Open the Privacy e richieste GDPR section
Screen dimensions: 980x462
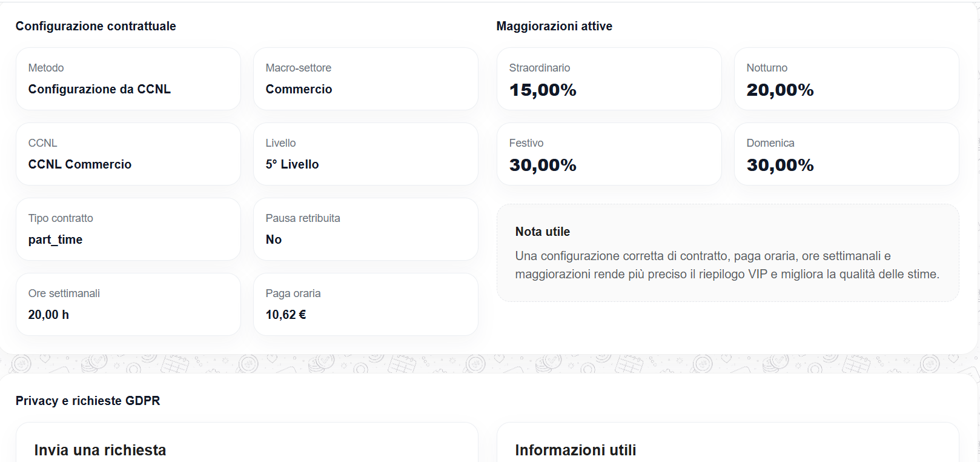[88, 401]
